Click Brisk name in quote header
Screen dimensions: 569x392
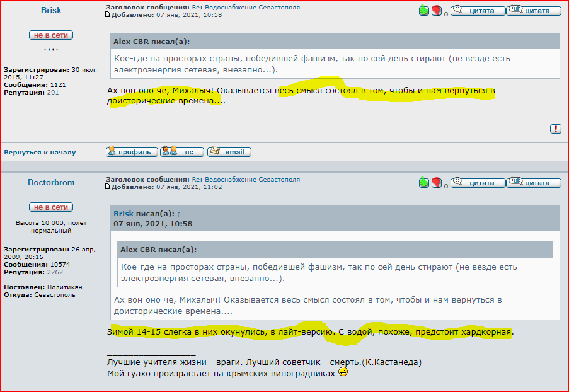click(x=124, y=214)
